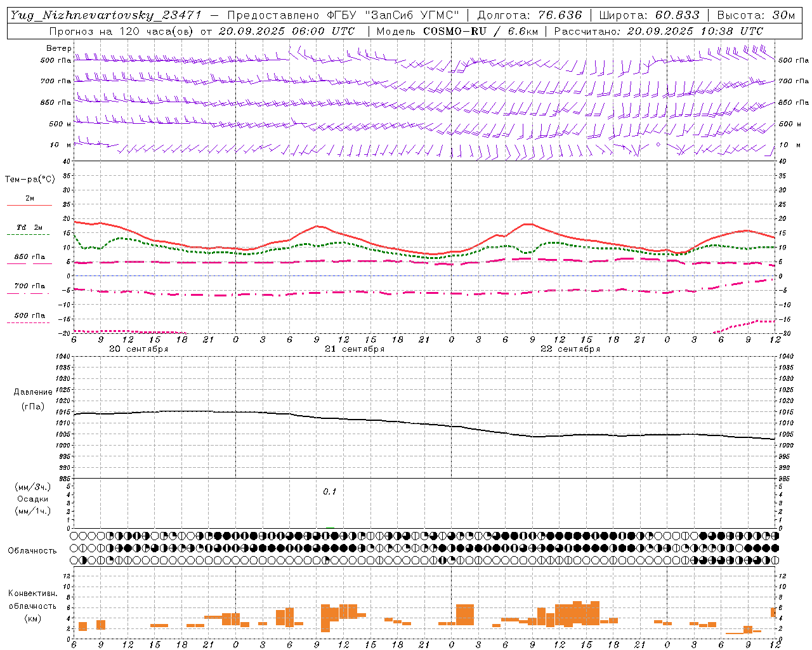
Task: Click the Рассчитано: 20.09.2025 10:38 UTC text
Action: [658, 31]
